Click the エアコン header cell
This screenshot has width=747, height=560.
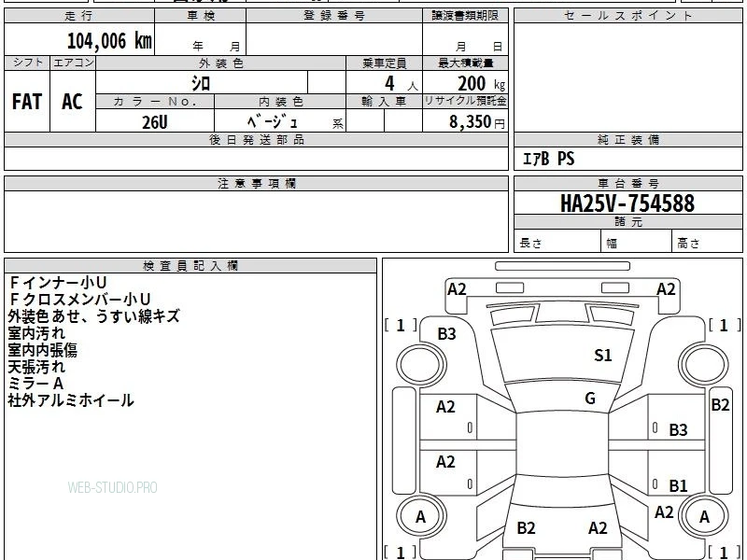tap(73, 63)
